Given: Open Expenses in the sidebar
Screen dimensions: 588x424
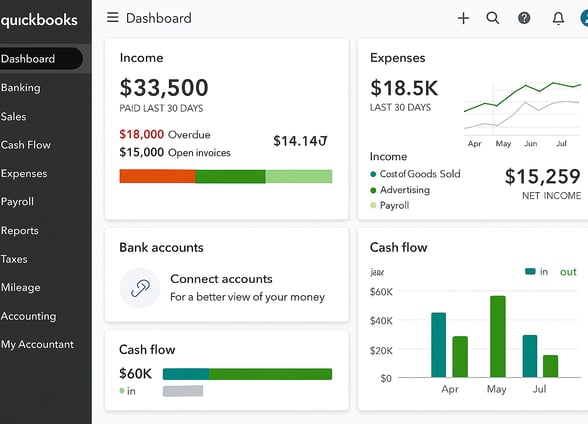Looking at the screenshot, I should tap(24, 174).
